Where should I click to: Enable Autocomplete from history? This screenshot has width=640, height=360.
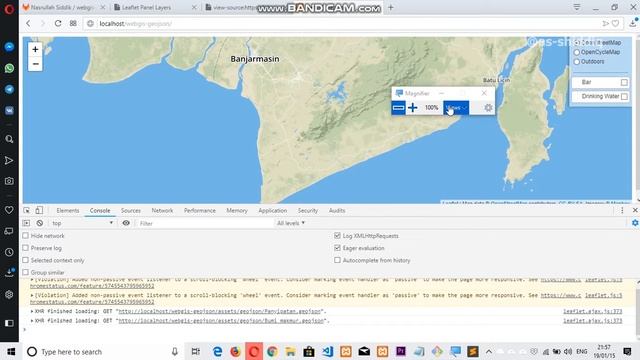[337, 260]
